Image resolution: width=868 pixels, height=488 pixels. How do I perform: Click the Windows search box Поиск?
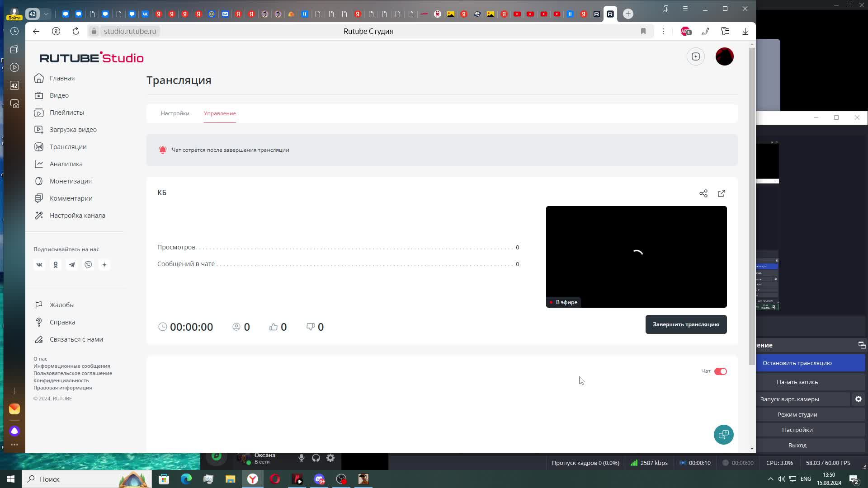[x=86, y=479]
